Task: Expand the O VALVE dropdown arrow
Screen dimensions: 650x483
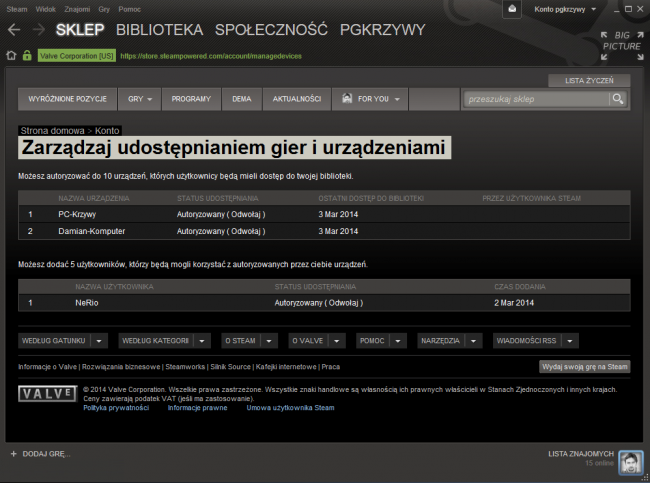Action: pos(337,341)
